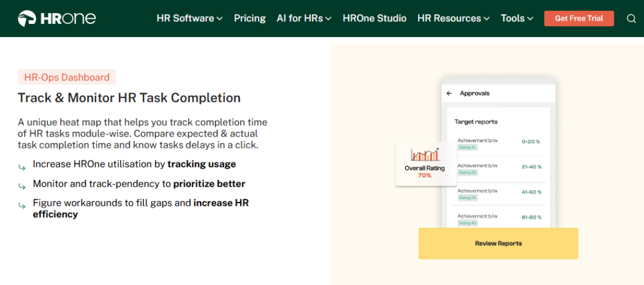The width and height of the screenshot is (644, 285).
Task: Click the Review Reports button
Action: (x=498, y=243)
